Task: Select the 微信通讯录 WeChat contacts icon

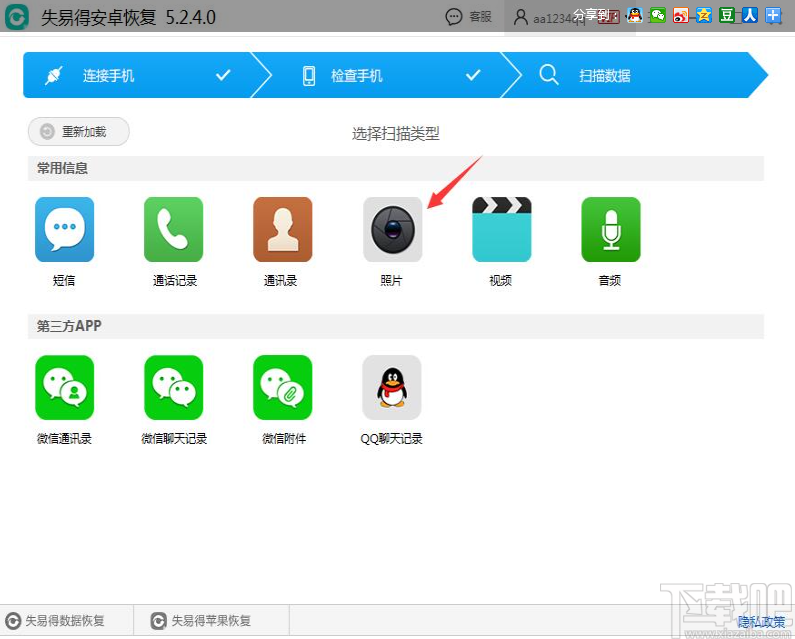Action: click(x=64, y=387)
